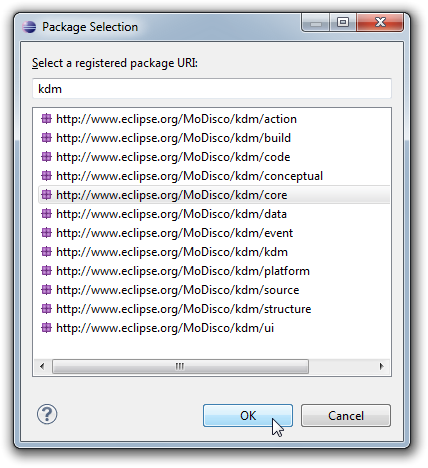Click the package icon beside kdm/data
The image size is (428, 468).
[46, 214]
